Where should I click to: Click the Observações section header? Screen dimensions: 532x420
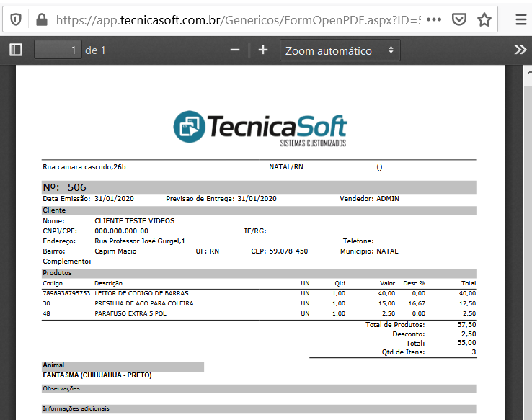[260, 388]
